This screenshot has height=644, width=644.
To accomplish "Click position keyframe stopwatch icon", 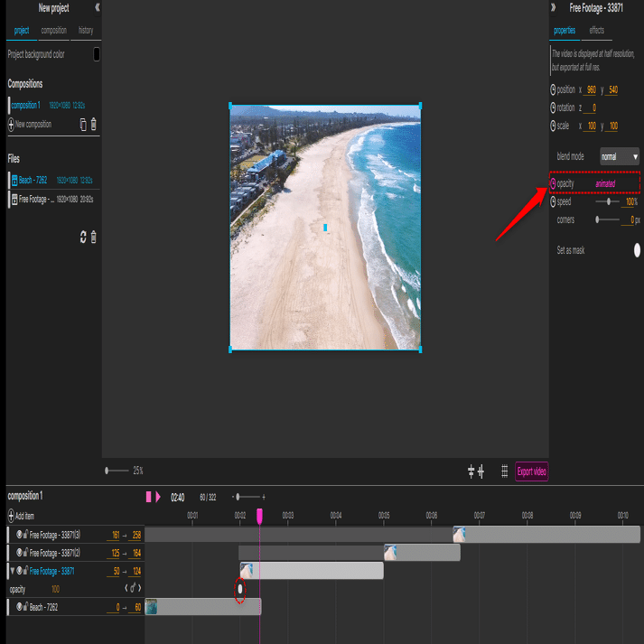I will pos(553,89).
